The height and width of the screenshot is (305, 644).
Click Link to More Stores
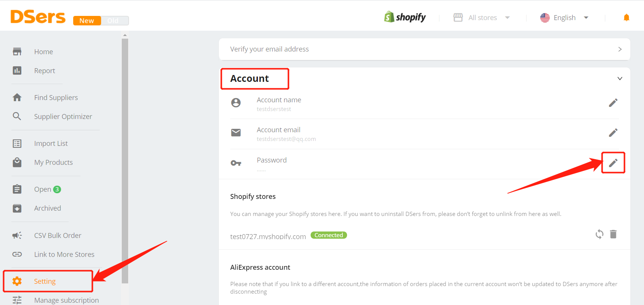(64, 255)
